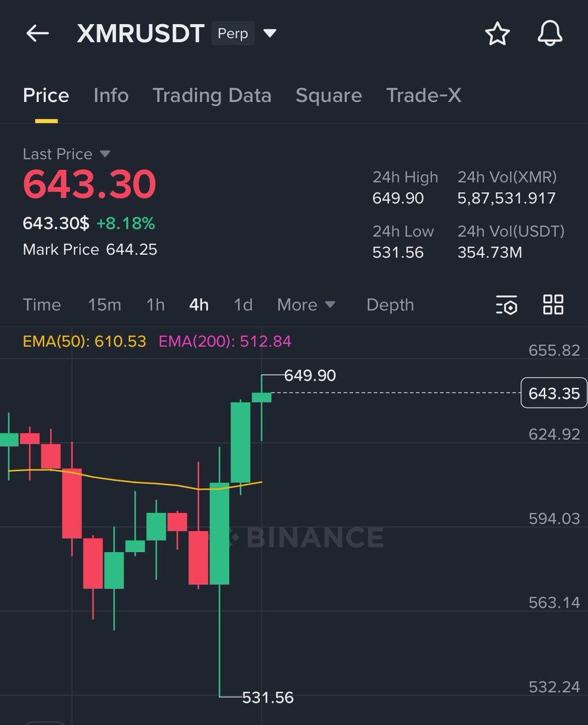
Task: Select the 1h interval
Action: coord(155,304)
